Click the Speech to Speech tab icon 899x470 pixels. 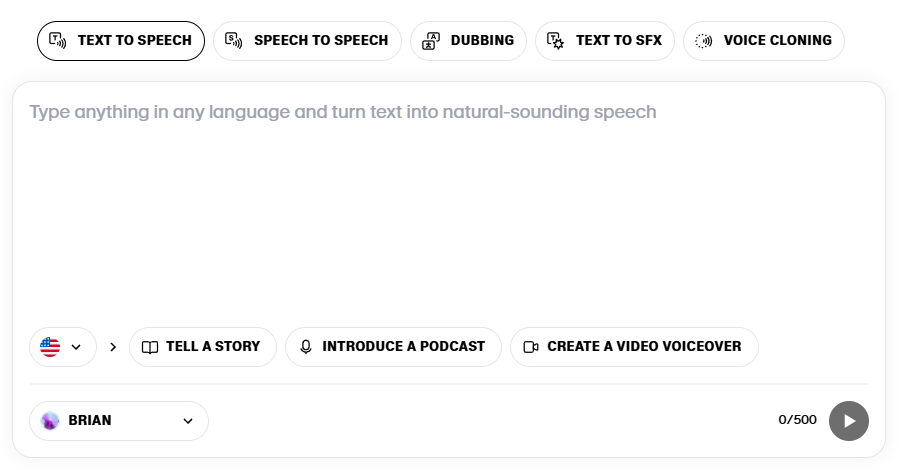click(233, 41)
